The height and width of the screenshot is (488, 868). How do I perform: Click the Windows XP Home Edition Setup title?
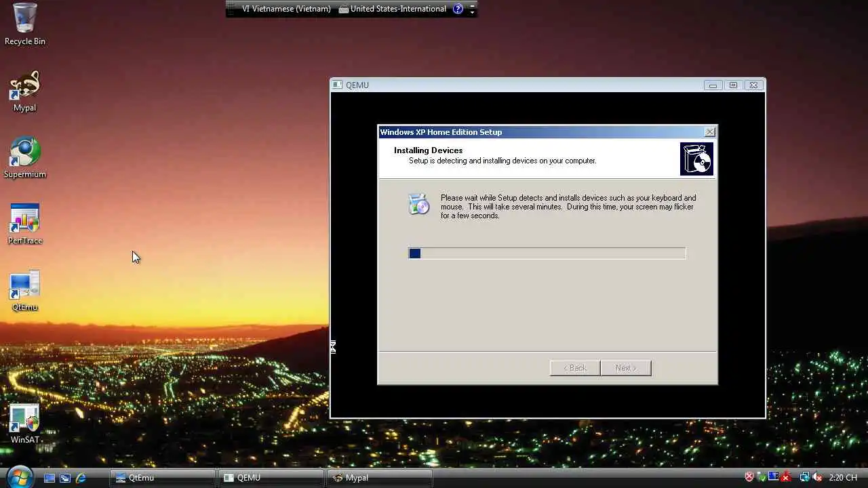441,132
